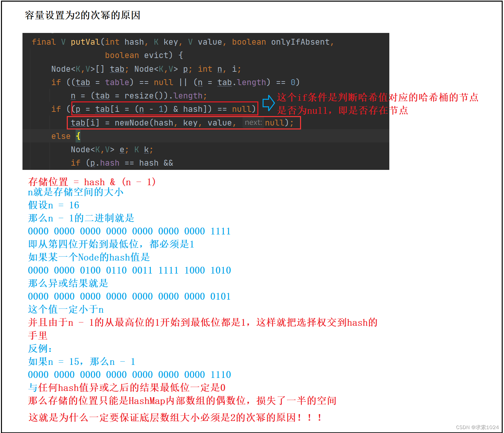
Task: Click the line 即从第四位开始到最低位，都必须是1
Action: (x=111, y=244)
